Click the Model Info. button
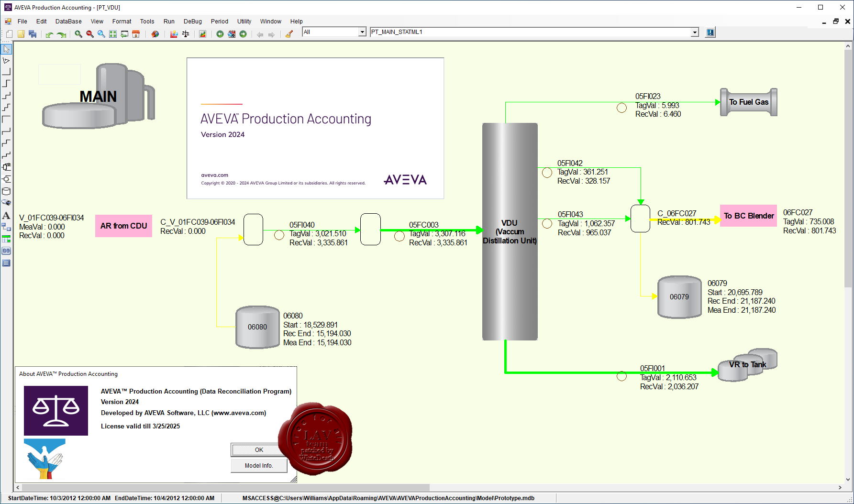 click(x=259, y=466)
